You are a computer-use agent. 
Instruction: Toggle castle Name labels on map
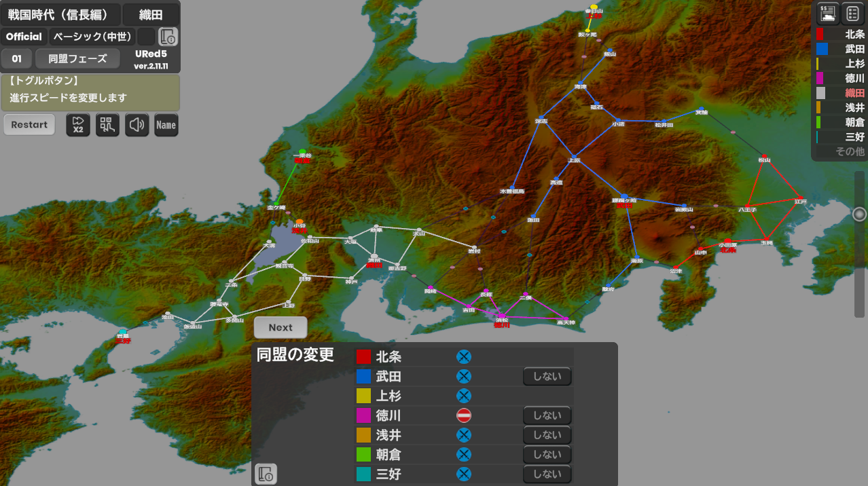point(166,125)
